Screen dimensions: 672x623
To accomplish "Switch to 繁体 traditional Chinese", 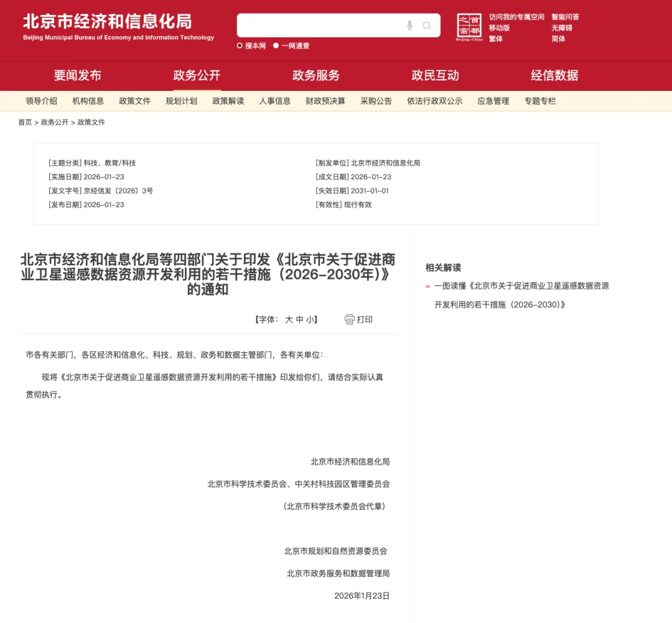I will (496, 39).
